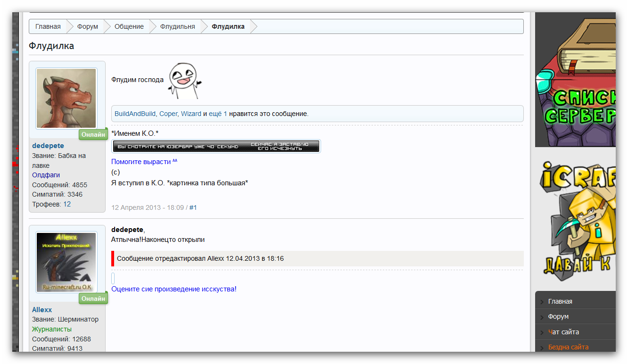Open Allexx username profile link
This screenshot has height=364, width=628.
[42, 310]
